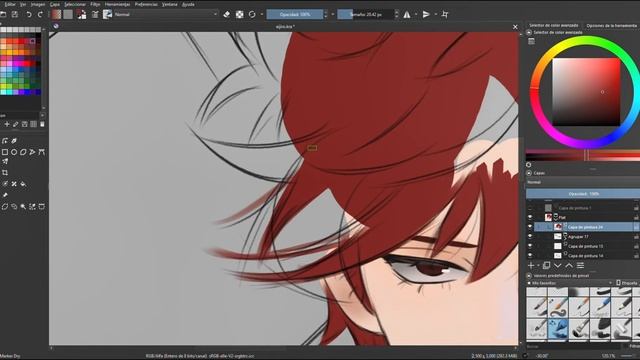This screenshot has width=640, height=360.
Task: Click the add new layer plus button
Action: pos(531,266)
